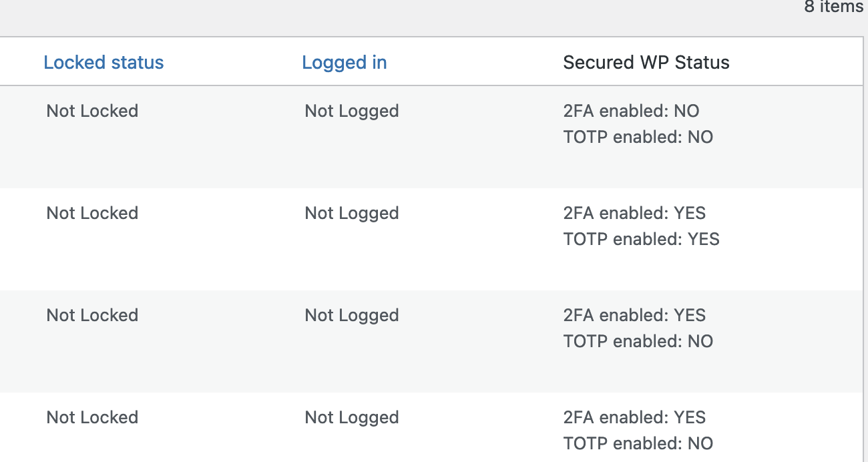Click the TOTP enabled: YES status text
Viewport: 868px width, 462px height.
642,239
